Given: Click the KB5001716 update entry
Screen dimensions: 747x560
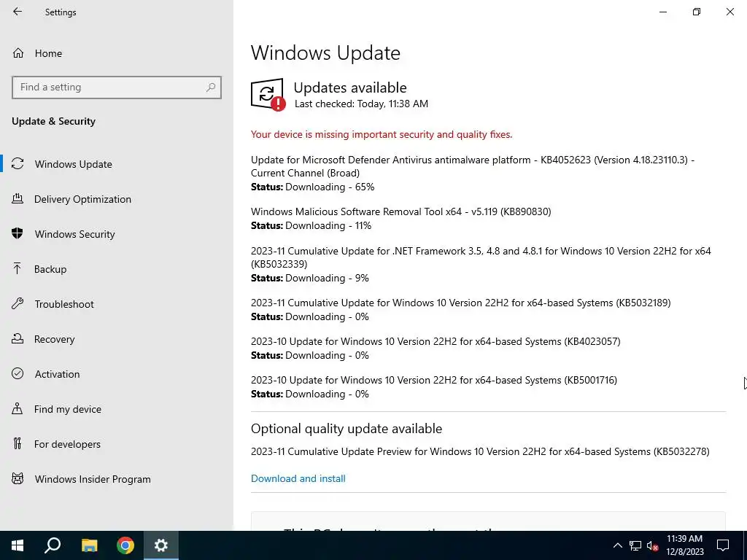Looking at the screenshot, I should coord(434,381).
